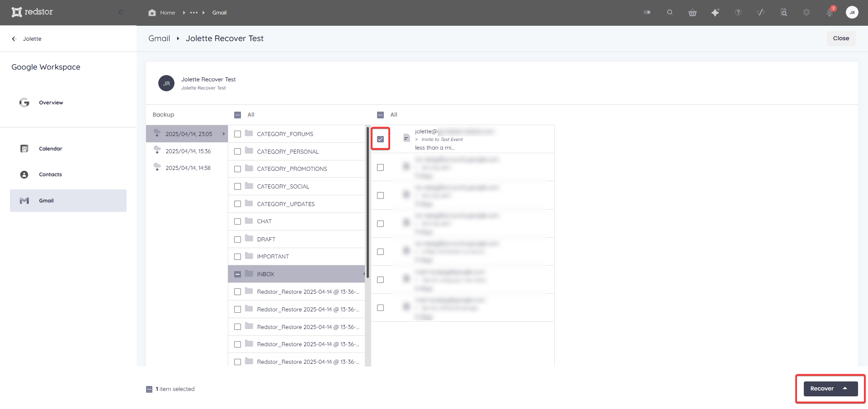Check the CATEGORY_PROMOTIONS folder checkbox
The width and height of the screenshot is (868, 409).
click(x=237, y=169)
